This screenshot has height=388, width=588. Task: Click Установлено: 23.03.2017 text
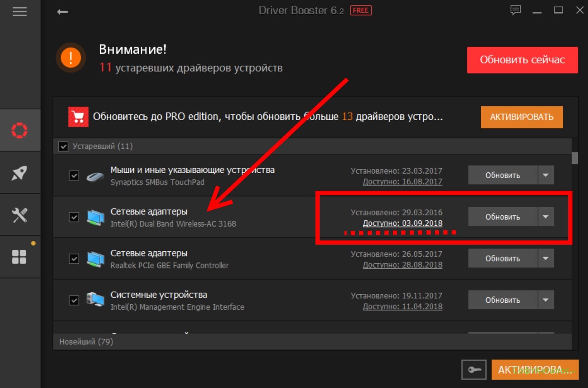click(397, 171)
